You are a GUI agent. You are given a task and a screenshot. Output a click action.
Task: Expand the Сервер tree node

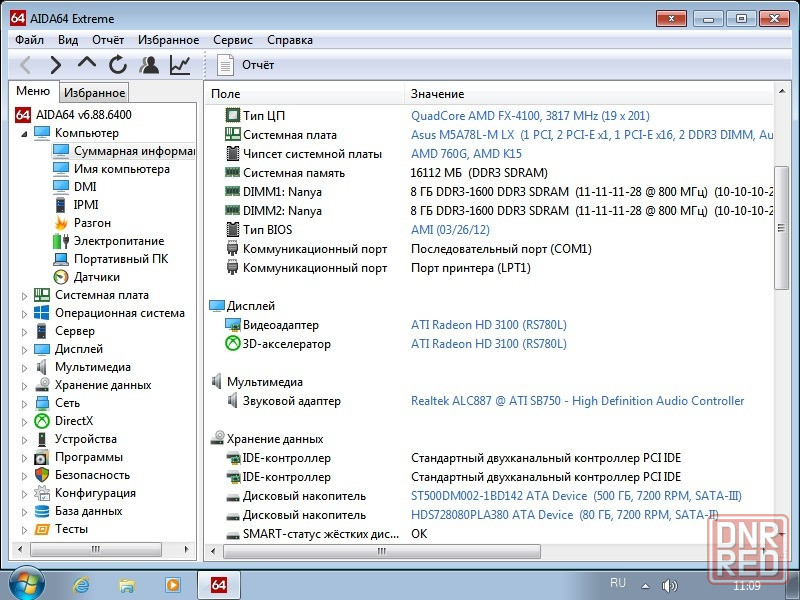[24, 332]
